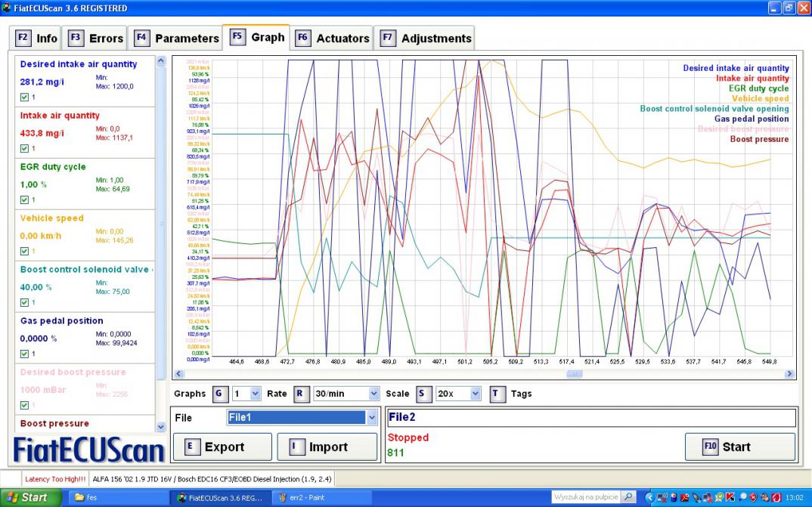The height and width of the screenshot is (507, 812).
Task: Click the Boost control solenoid valve opening legend entry
Action: pos(714,109)
